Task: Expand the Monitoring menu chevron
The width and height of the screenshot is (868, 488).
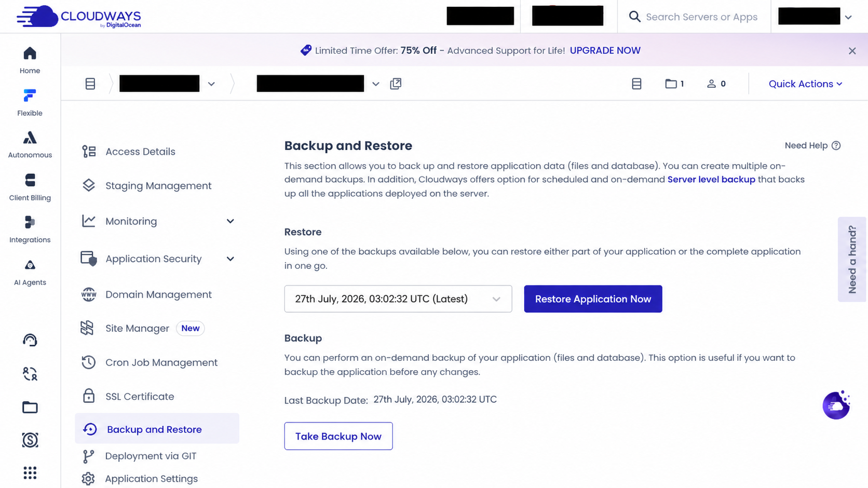Action: coord(230,221)
